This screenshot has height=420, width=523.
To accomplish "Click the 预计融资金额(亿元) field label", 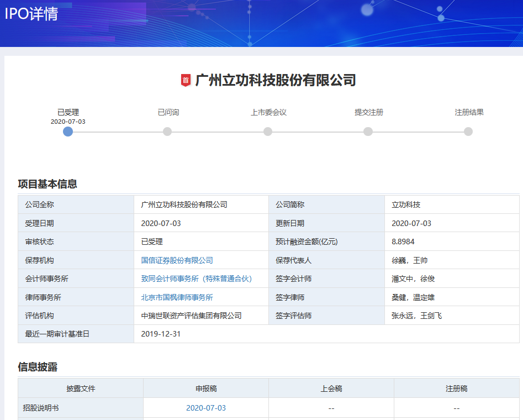I will point(307,242).
